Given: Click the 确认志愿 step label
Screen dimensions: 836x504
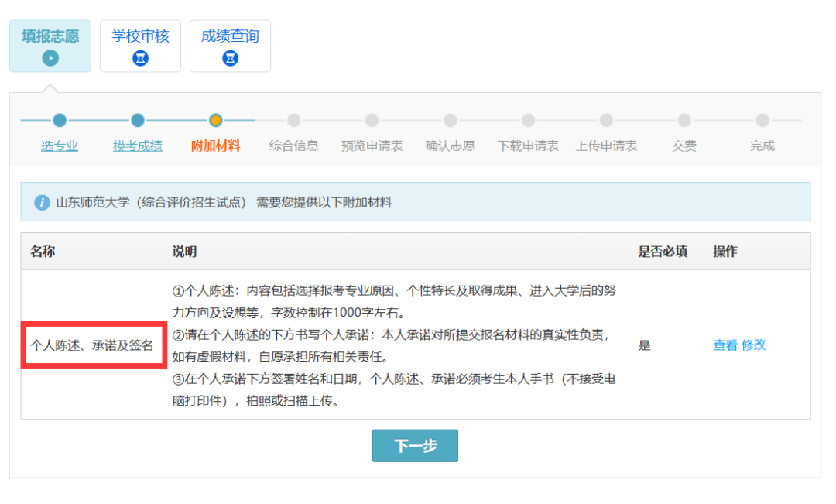Looking at the screenshot, I should [x=451, y=146].
